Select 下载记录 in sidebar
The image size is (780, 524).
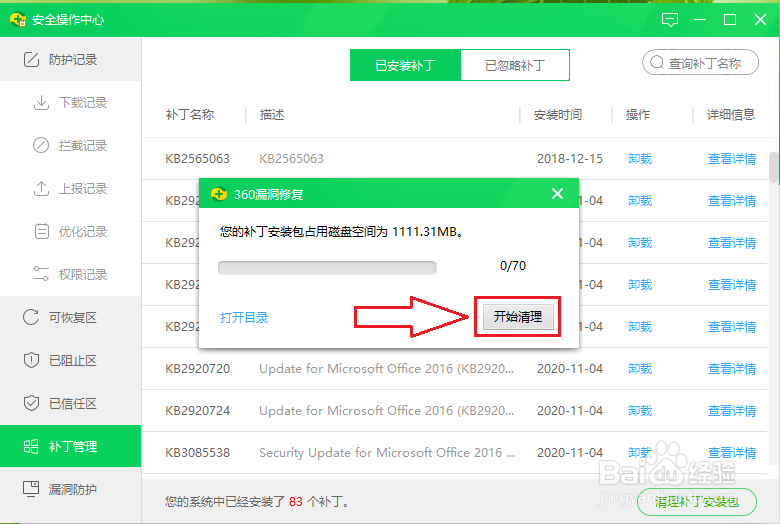click(x=71, y=103)
